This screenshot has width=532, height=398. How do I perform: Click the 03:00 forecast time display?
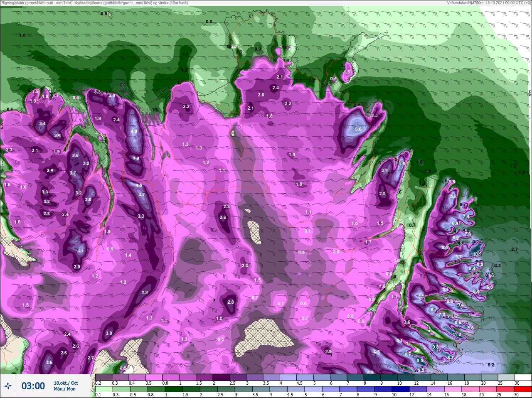tap(33, 386)
